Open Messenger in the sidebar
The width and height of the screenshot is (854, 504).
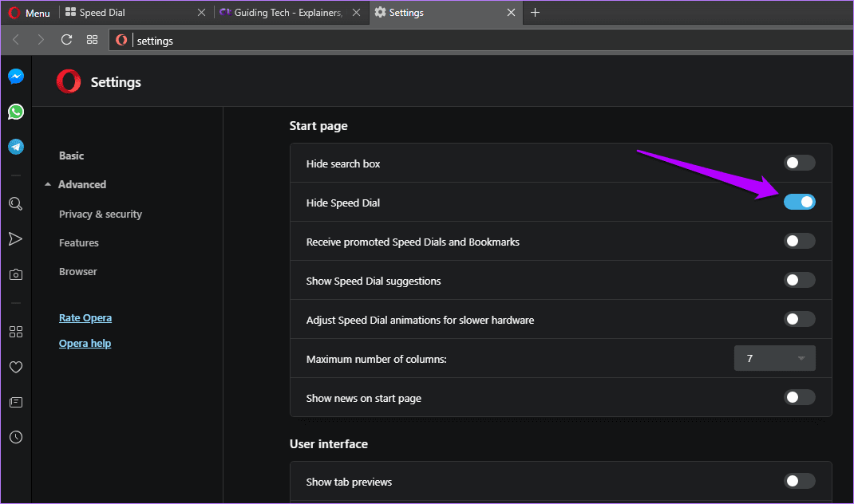click(x=16, y=77)
